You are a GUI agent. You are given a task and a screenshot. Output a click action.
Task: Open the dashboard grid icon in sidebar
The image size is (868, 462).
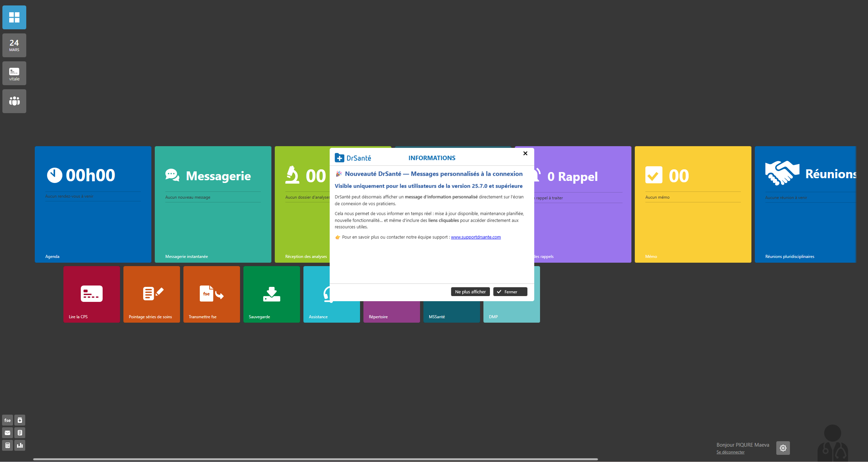coord(14,17)
